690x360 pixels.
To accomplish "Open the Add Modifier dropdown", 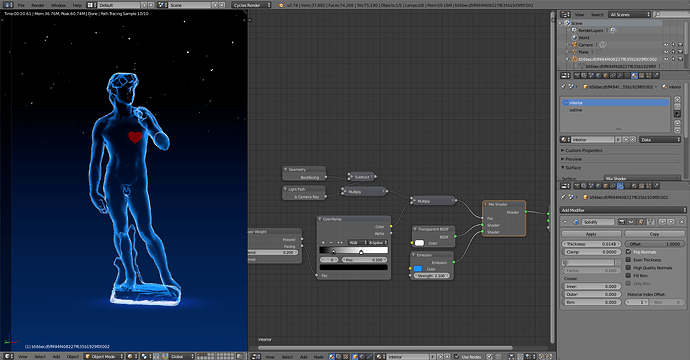I will coord(623,210).
